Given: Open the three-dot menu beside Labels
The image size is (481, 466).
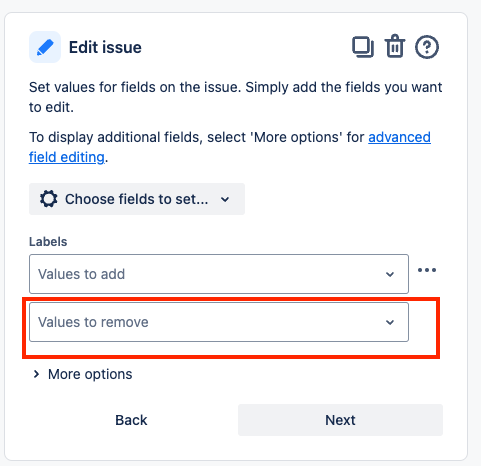Looking at the screenshot, I should click(427, 270).
